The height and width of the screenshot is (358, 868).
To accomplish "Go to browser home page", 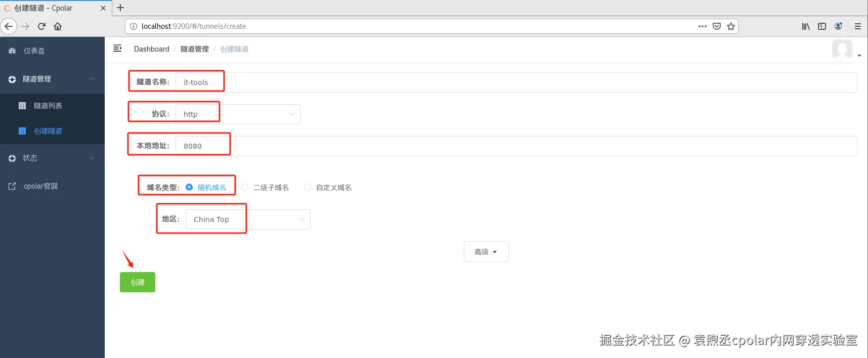I will click(58, 26).
